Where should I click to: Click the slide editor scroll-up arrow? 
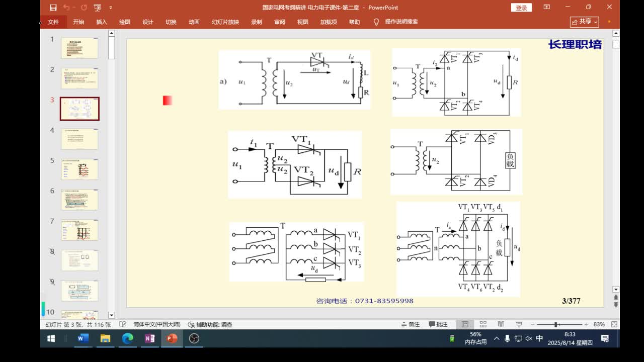click(615, 33)
